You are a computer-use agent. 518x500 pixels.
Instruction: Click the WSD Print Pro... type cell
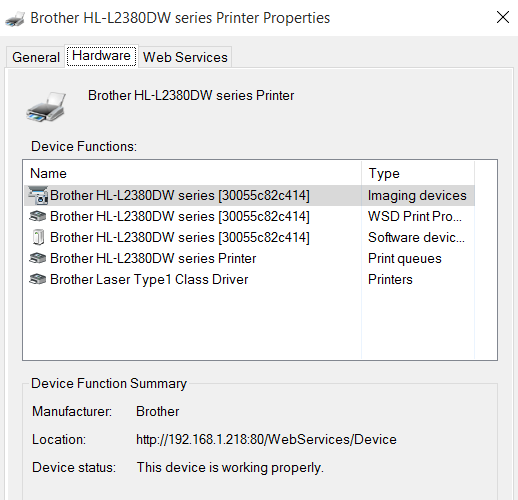tap(415, 216)
